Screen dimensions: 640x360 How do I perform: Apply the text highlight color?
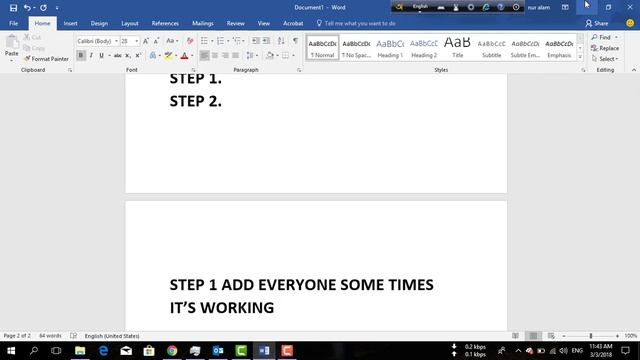pyautogui.click(x=168, y=55)
